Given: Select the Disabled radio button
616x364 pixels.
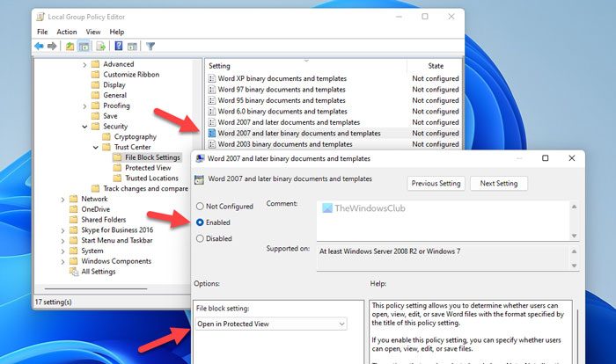Looking at the screenshot, I should (200, 238).
